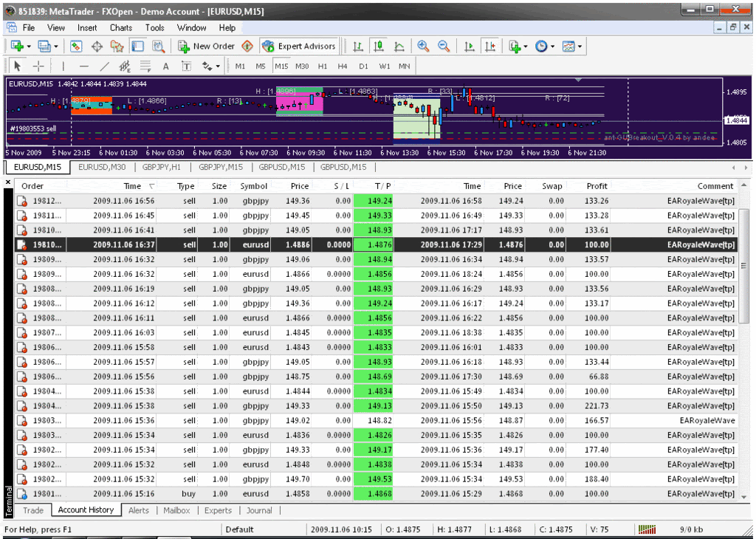
Task: Switch chart to Line Chart mode
Action: click(399, 47)
